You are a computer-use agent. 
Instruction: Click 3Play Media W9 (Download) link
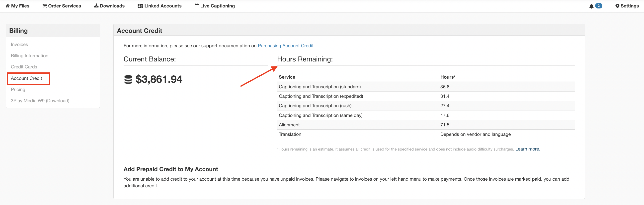40,101
